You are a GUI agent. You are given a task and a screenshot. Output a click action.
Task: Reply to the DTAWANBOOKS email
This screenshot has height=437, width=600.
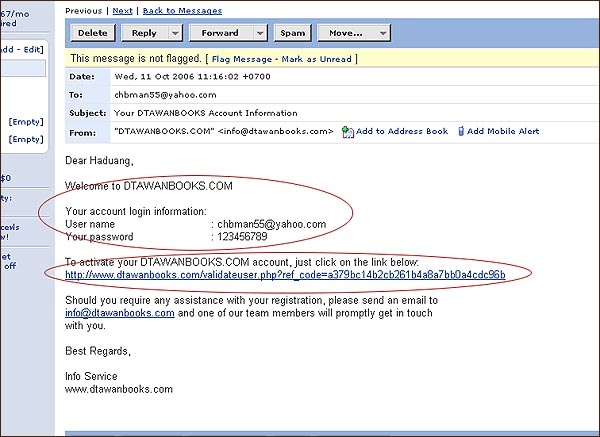click(x=145, y=33)
